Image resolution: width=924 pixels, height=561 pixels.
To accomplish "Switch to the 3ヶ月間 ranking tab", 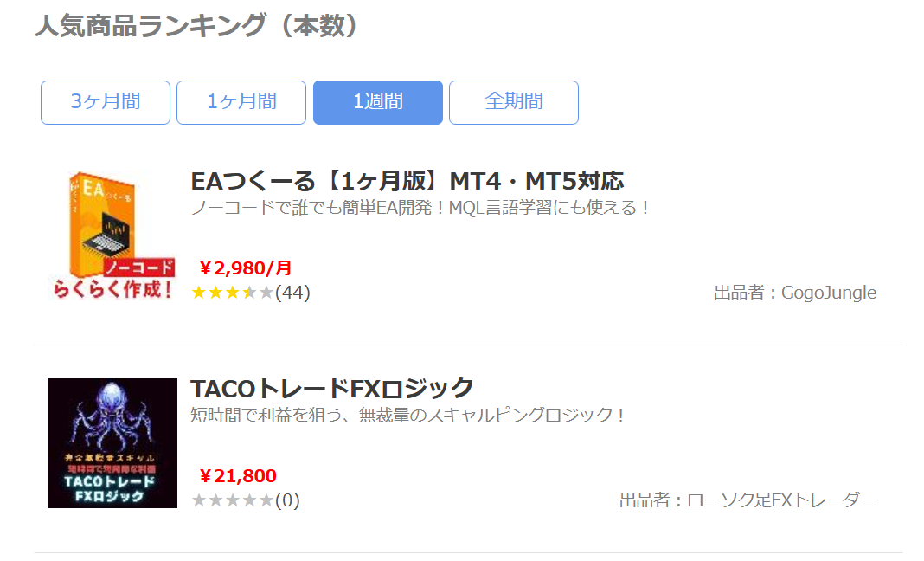I will coord(105,102).
